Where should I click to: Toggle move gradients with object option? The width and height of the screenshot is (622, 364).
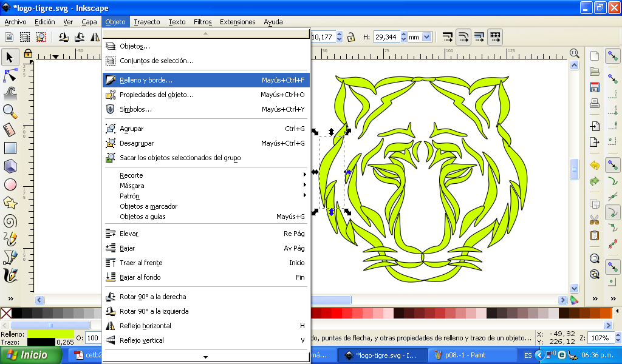(479, 37)
